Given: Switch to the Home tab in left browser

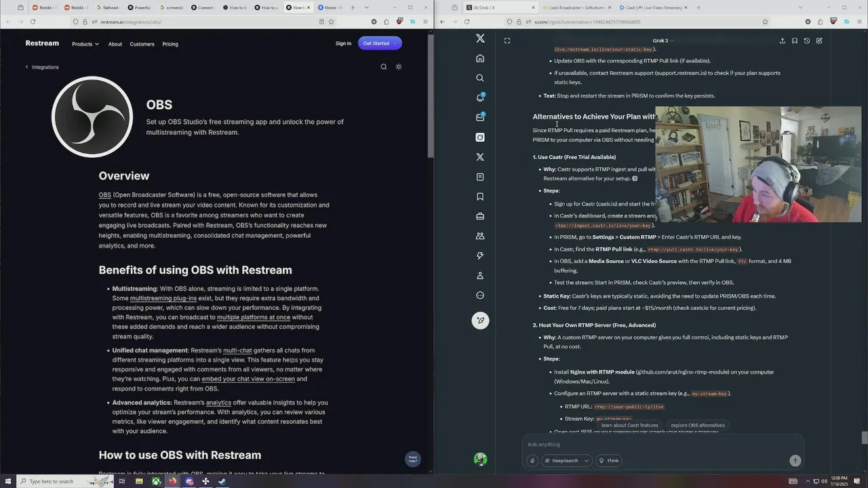Looking at the screenshot, I should click(x=331, y=7).
